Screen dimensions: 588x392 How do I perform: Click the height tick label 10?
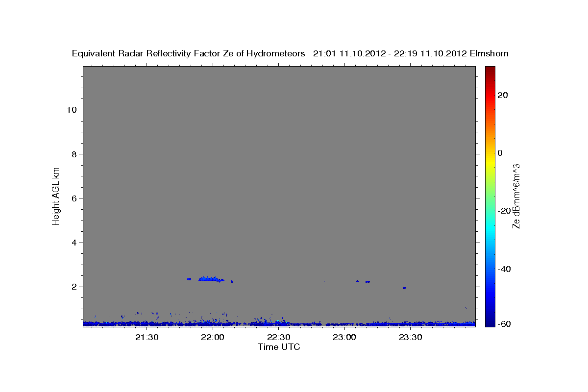pos(71,110)
